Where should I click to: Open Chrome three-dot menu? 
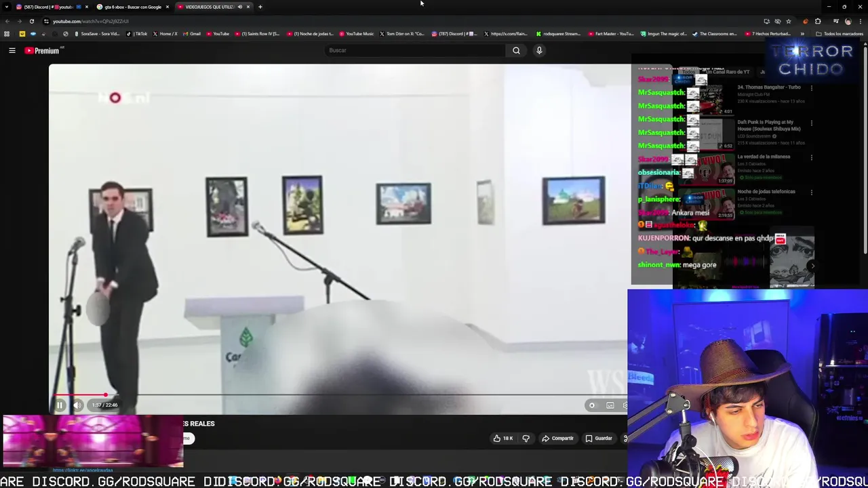[859, 21]
